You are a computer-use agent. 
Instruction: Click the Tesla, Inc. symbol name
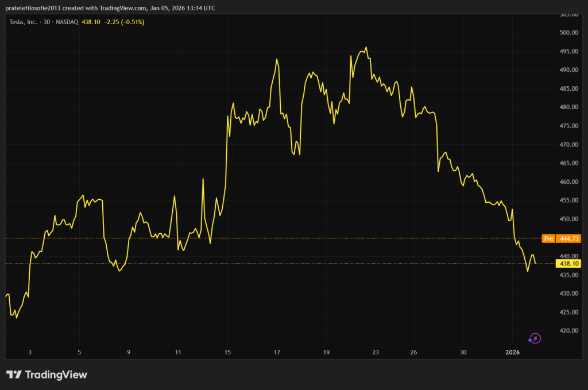pyautogui.click(x=23, y=22)
